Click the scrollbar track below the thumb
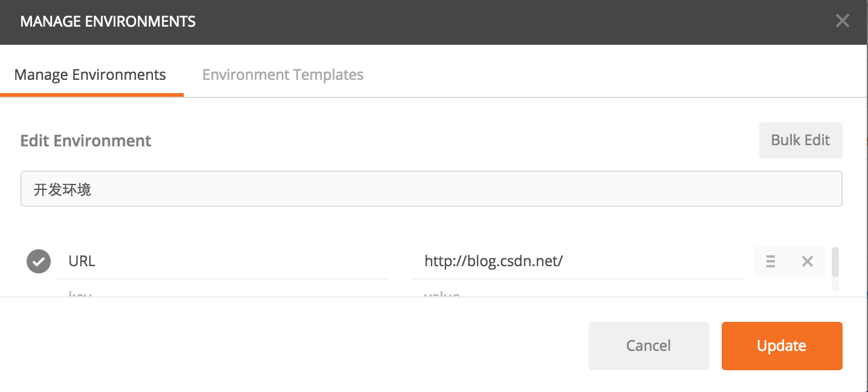Viewport: 868px width, 392px height. (835, 284)
